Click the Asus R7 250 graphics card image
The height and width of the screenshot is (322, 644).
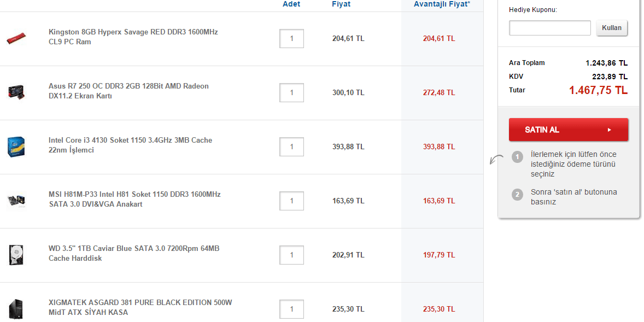pyautogui.click(x=16, y=91)
